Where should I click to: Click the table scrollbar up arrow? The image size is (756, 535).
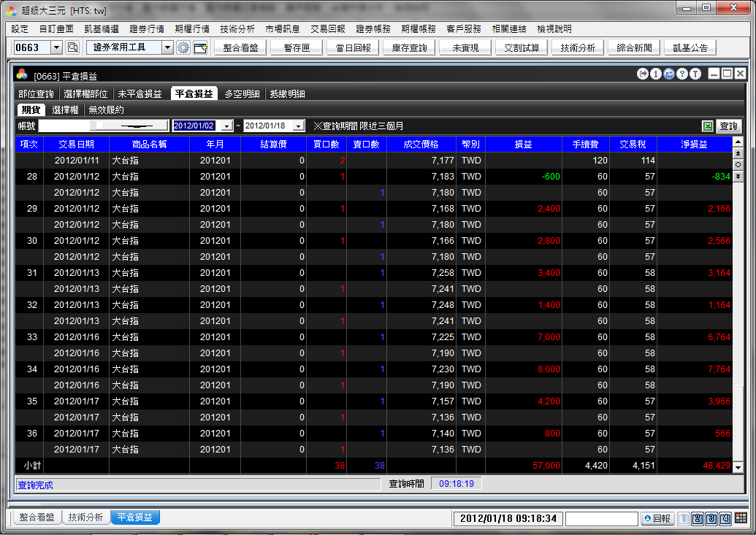(x=738, y=142)
